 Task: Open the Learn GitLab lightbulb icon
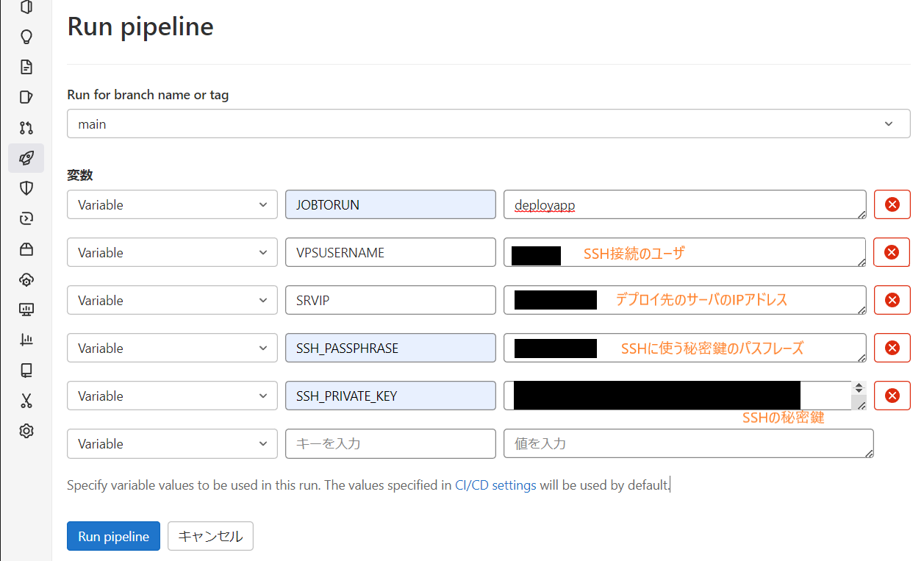[x=26, y=37]
